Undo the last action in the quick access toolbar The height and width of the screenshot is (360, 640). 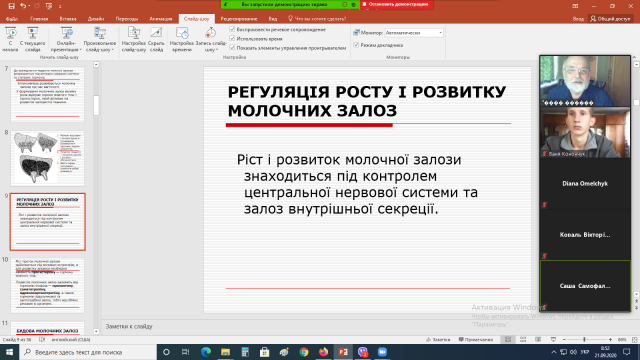(x=23, y=6)
